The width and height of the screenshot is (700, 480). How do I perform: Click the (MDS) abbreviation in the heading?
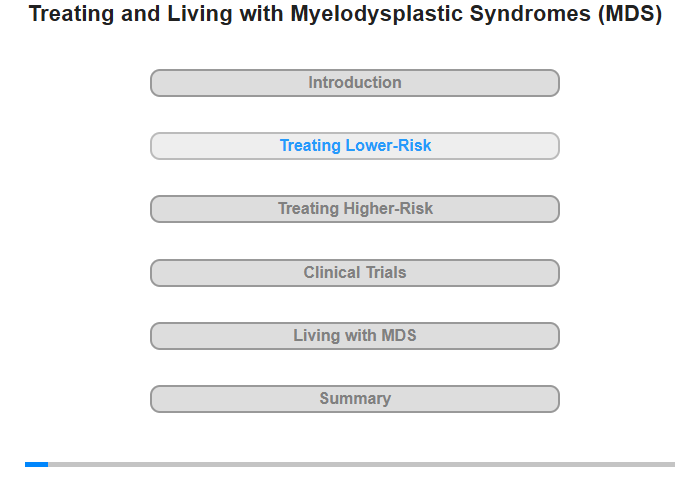click(x=630, y=14)
